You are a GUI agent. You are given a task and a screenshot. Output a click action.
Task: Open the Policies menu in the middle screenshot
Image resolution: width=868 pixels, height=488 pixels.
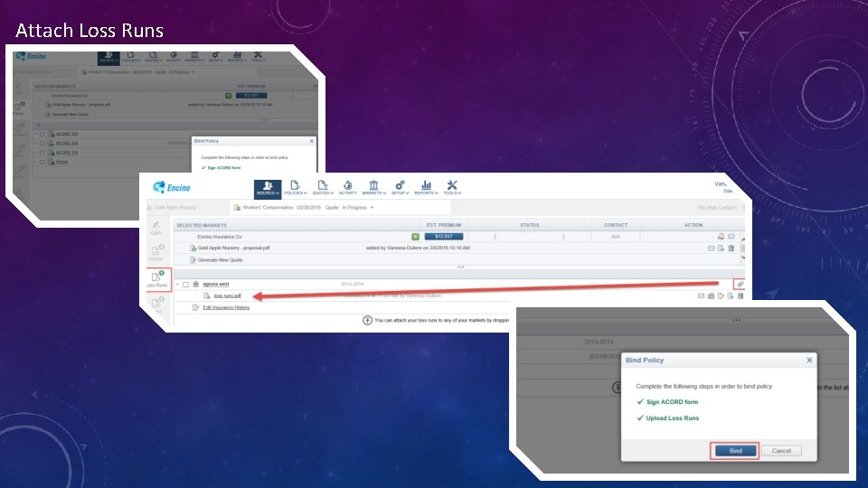[295, 188]
